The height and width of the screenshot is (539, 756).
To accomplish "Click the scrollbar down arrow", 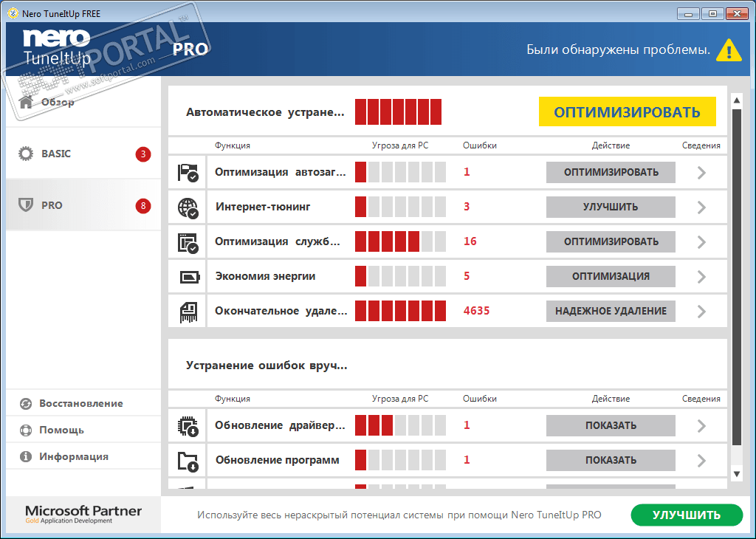I will click(x=737, y=474).
